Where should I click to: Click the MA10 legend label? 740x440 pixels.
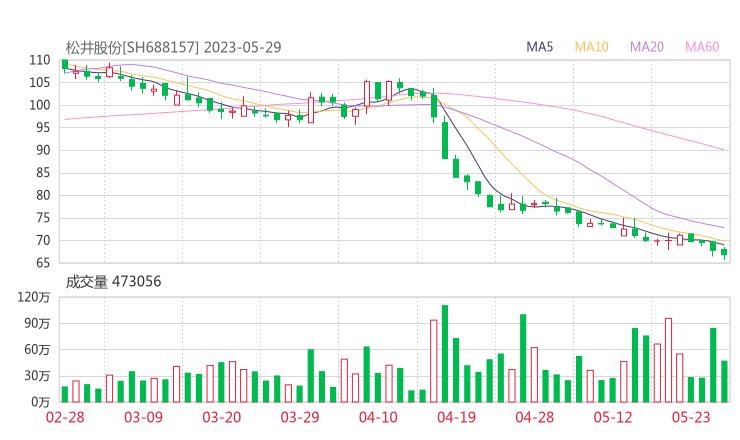point(591,47)
